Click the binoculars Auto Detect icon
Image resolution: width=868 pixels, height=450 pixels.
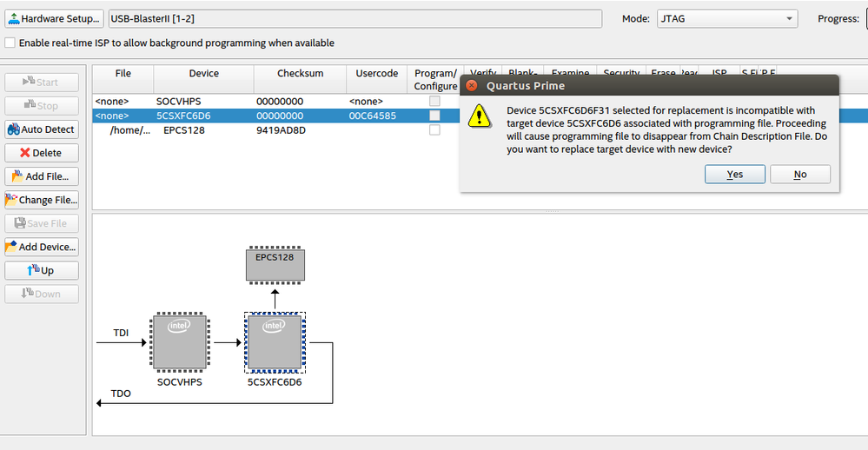(x=14, y=129)
